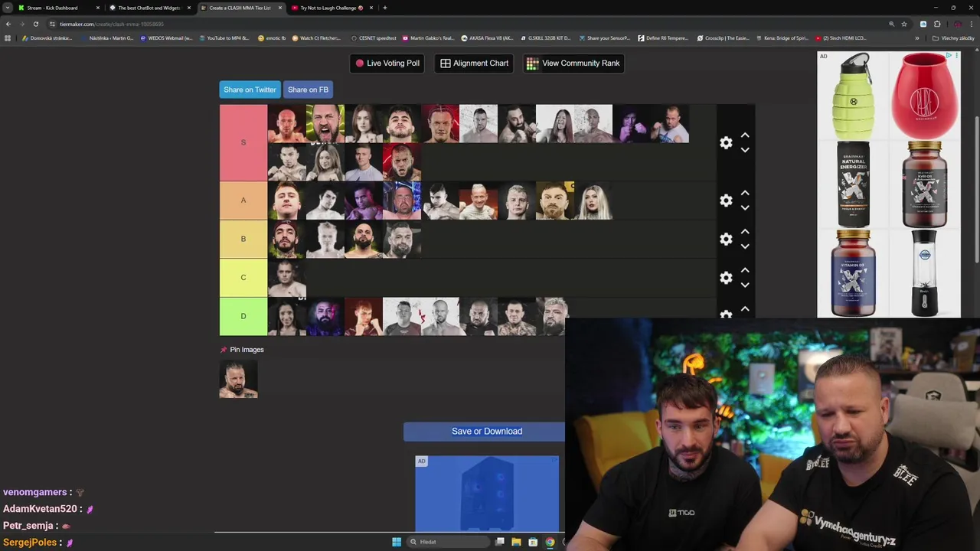Move S tier row up
980x551 pixels.
coord(745,135)
